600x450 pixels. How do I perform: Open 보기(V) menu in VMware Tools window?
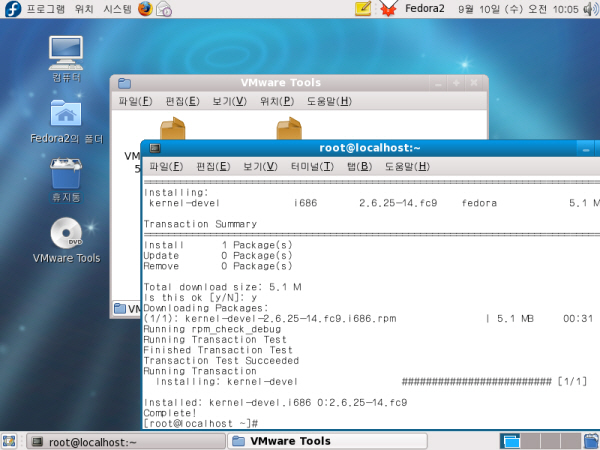tap(230, 101)
